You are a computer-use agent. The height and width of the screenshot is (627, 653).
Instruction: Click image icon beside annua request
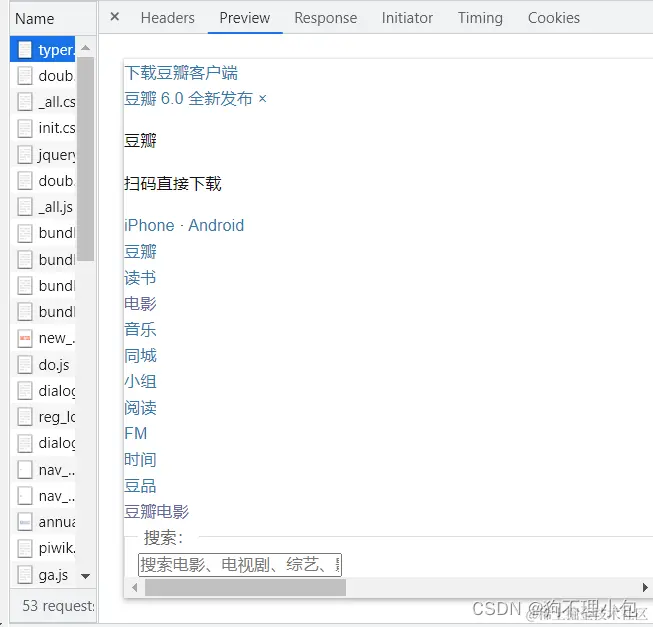(x=25, y=522)
